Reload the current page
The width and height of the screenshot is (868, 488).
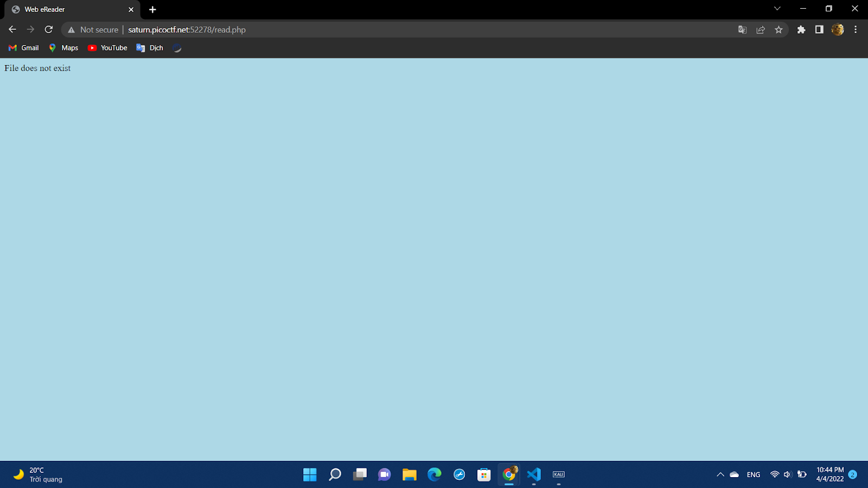49,30
